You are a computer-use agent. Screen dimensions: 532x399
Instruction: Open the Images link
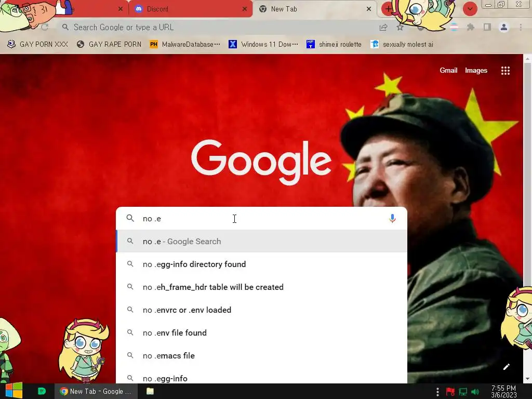click(476, 70)
